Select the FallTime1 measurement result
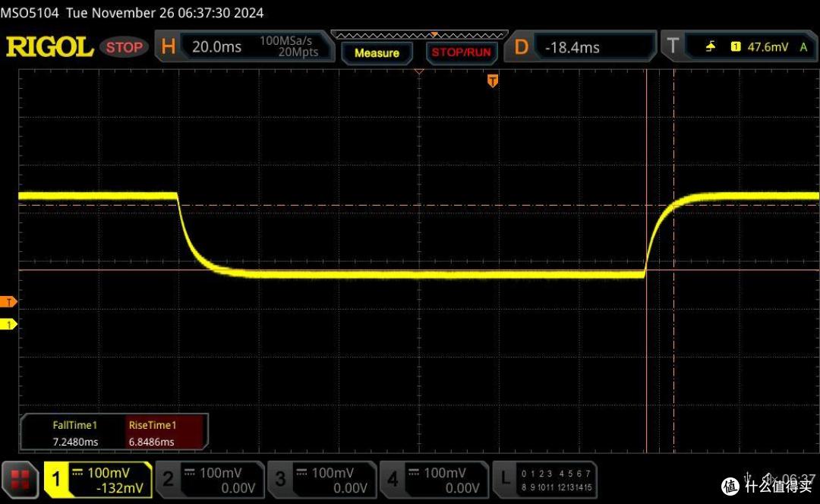820x504 pixels. tap(74, 433)
